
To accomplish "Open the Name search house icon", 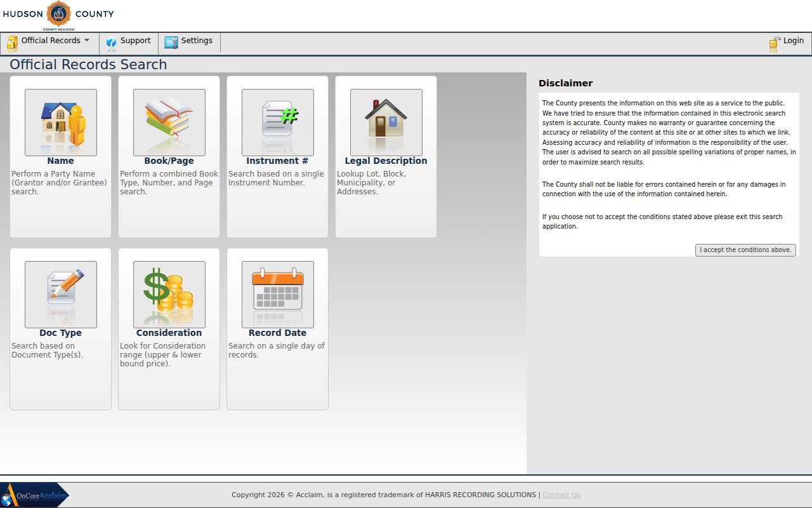I will coord(61,123).
